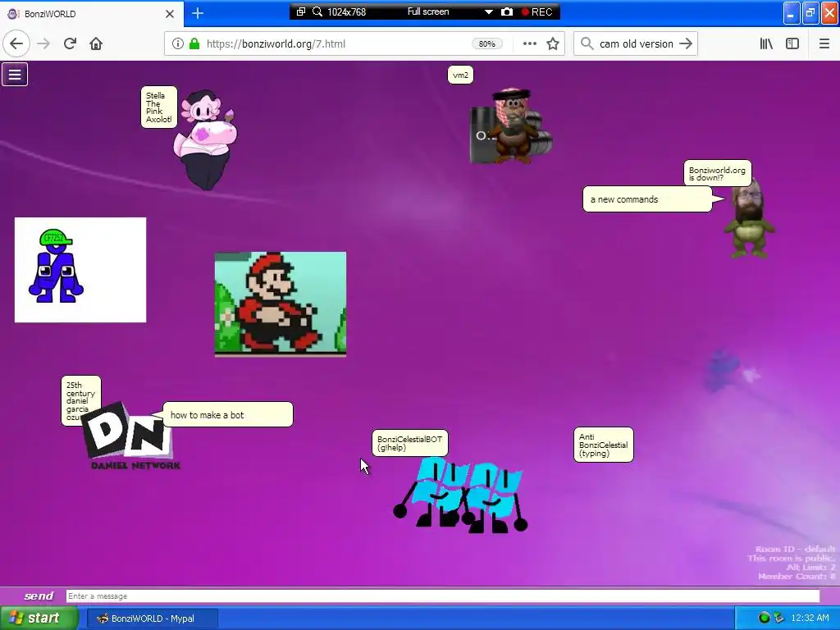Viewport: 840px width, 630px height.
Task: Click the green system tray icon
Action: point(764,619)
